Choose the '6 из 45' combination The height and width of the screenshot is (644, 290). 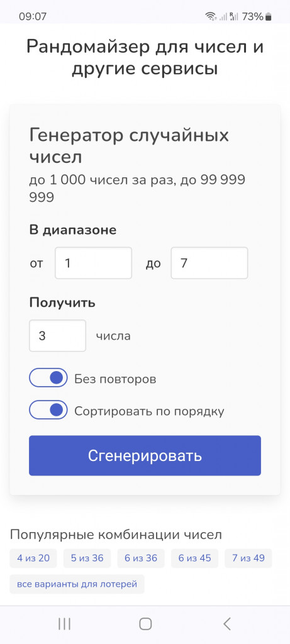click(195, 558)
